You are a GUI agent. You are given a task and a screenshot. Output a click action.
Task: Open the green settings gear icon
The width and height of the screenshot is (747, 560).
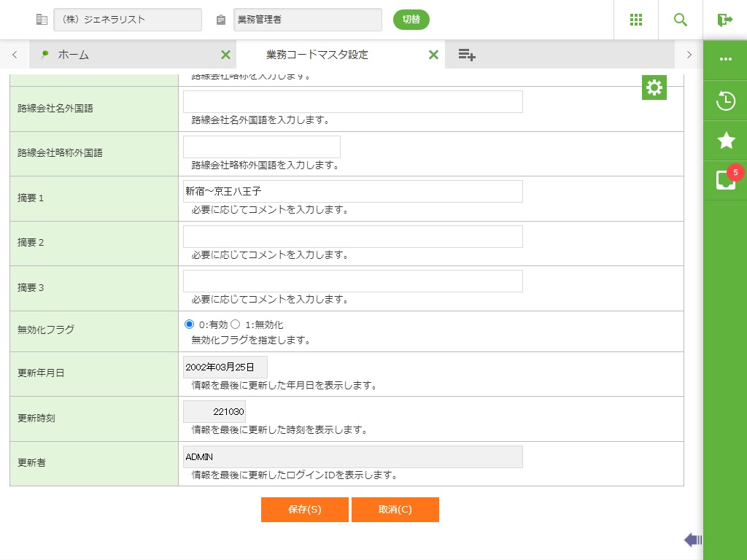click(x=654, y=87)
